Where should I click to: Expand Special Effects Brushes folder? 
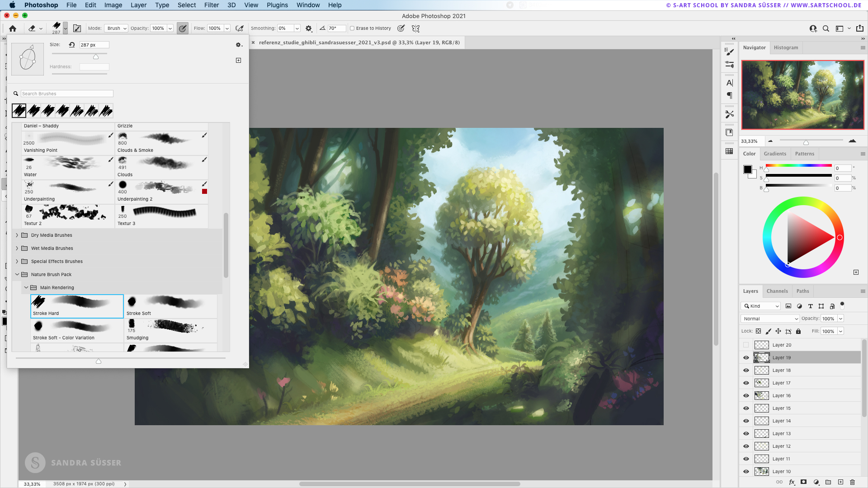click(17, 262)
